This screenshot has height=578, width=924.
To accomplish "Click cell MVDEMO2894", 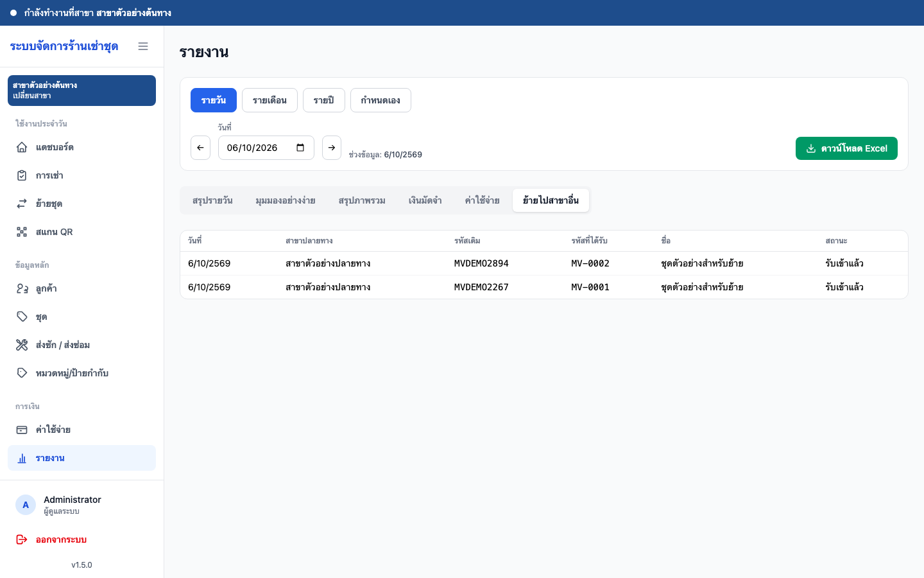I will (x=481, y=263).
